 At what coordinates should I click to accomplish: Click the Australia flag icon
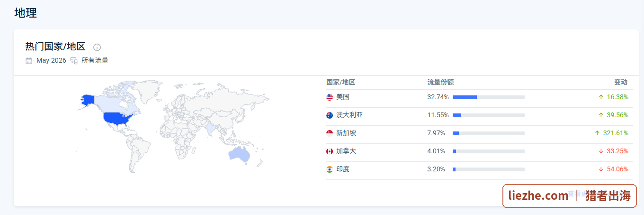coord(330,115)
